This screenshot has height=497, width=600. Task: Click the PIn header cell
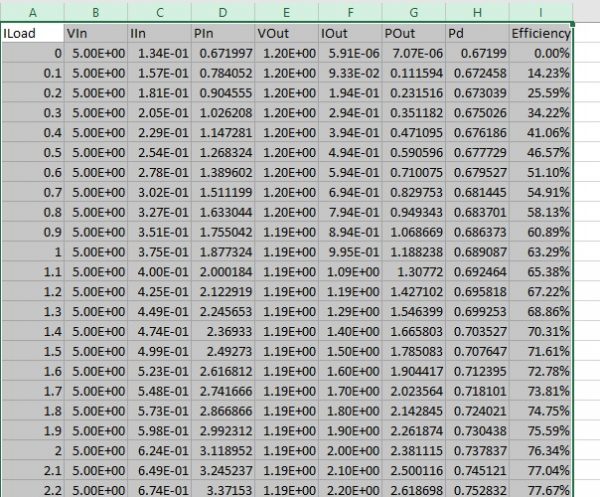[222, 33]
